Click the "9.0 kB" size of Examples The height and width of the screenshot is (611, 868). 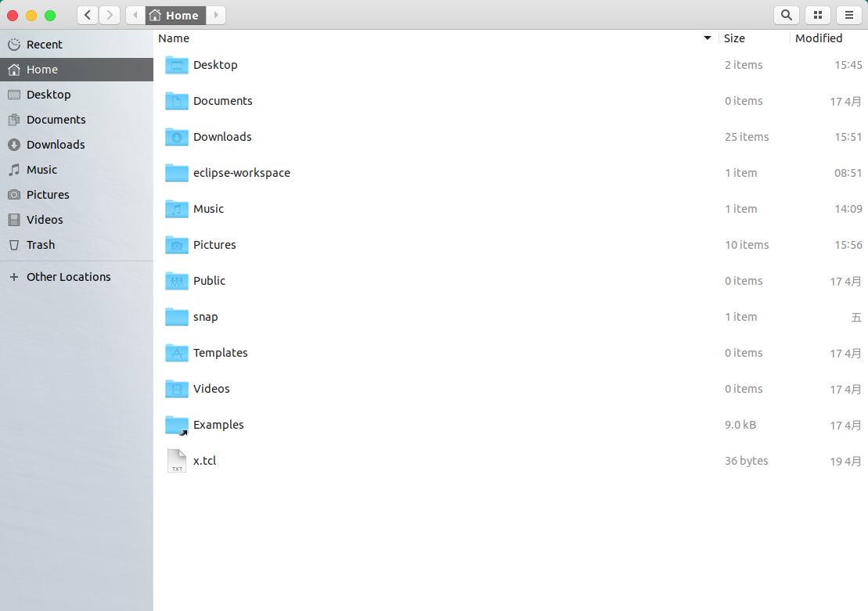coord(740,425)
